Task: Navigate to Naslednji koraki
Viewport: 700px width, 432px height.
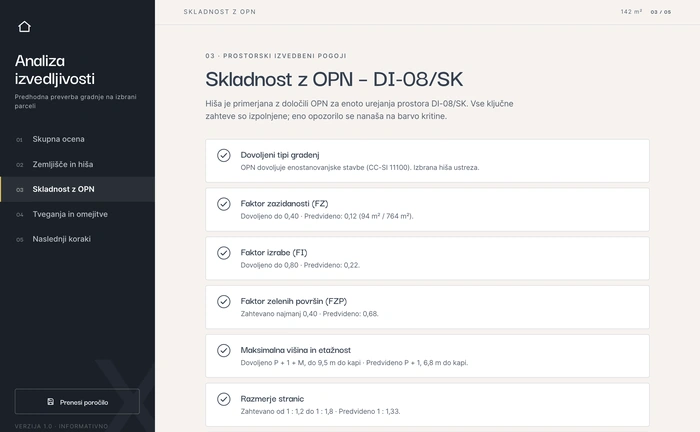Action: 77,239
